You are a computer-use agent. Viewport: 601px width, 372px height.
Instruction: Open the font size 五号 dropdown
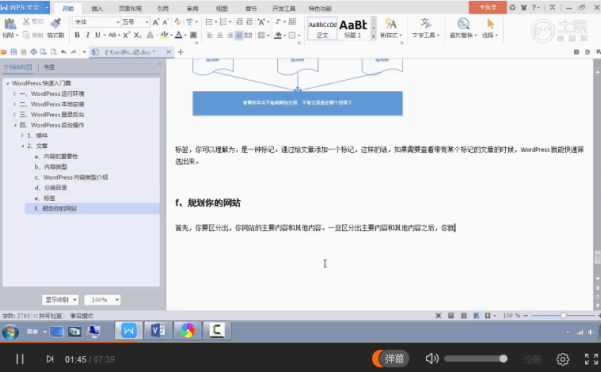click(x=147, y=22)
